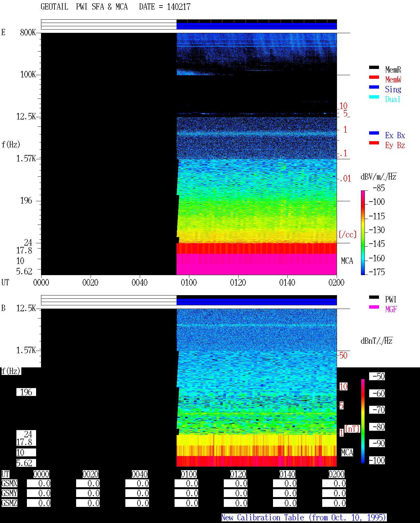Click the red 50 marker beside the B panel

coord(343,355)
